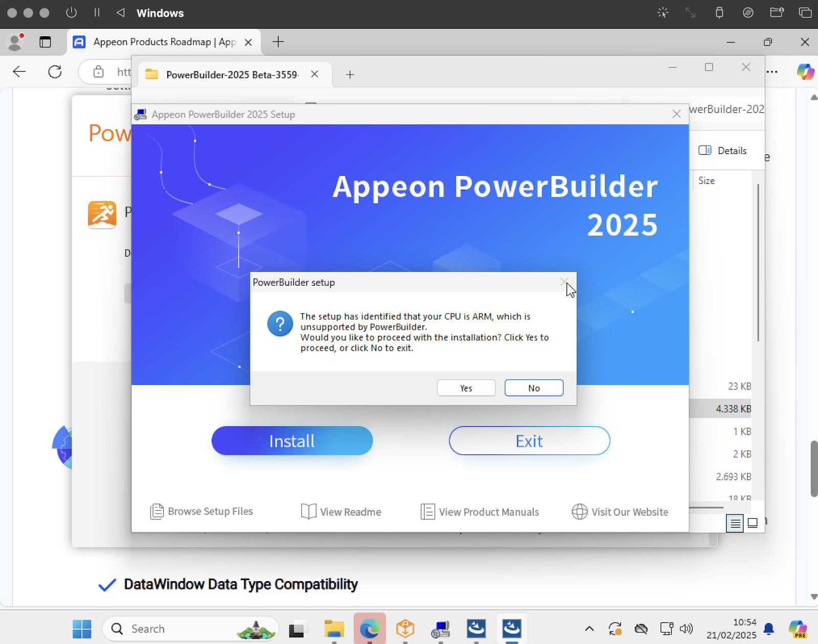Switch Explorer to large thumbnails view
Screen dimensions: 818x644
click(x=753, y=523)
